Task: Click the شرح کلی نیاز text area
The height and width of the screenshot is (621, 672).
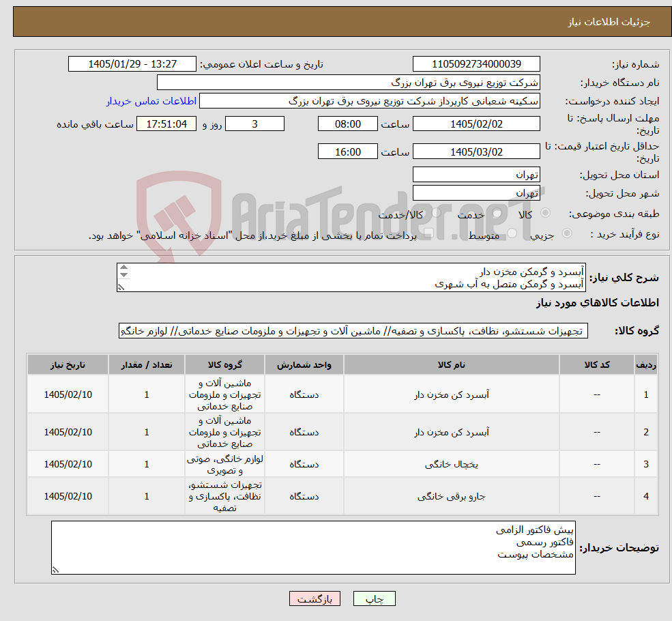Action: (351, 277)
